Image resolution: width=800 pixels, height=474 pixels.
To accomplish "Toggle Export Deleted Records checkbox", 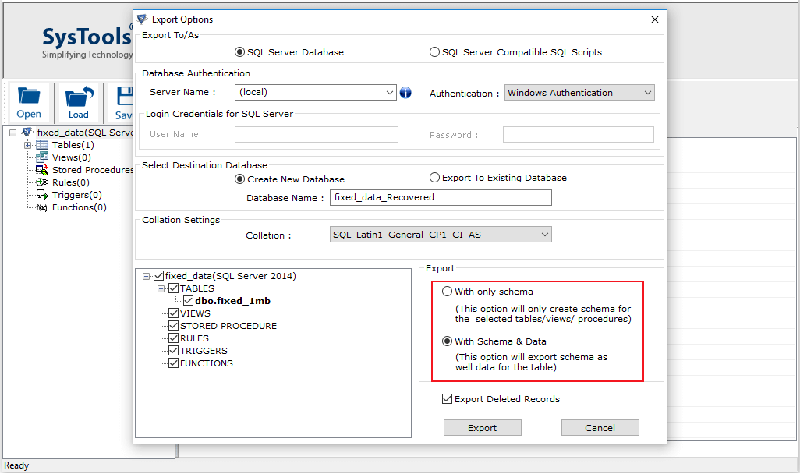I will click(x=447, y=398).
